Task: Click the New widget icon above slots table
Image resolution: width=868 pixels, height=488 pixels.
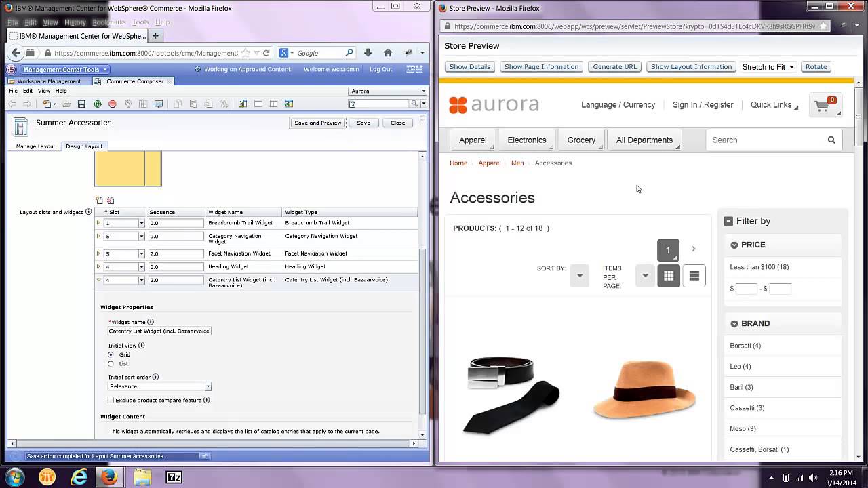Action: coord(100,201)
